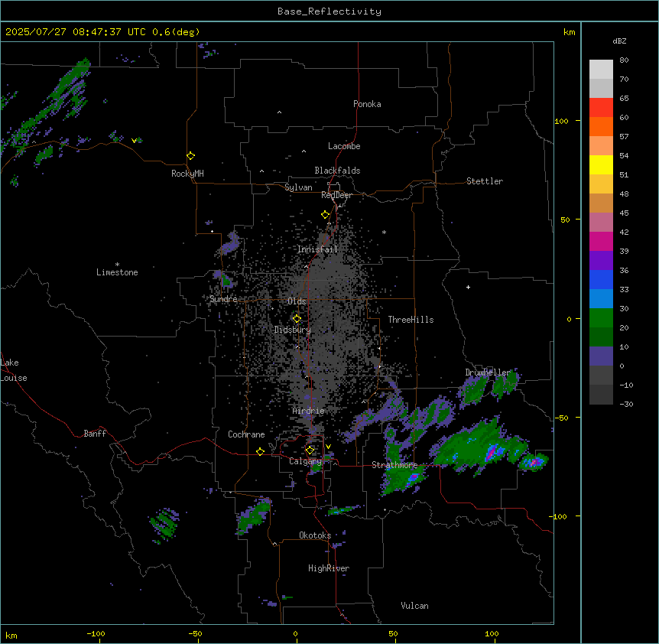Click the Innisfail label
659x644 pixels.
317,249
